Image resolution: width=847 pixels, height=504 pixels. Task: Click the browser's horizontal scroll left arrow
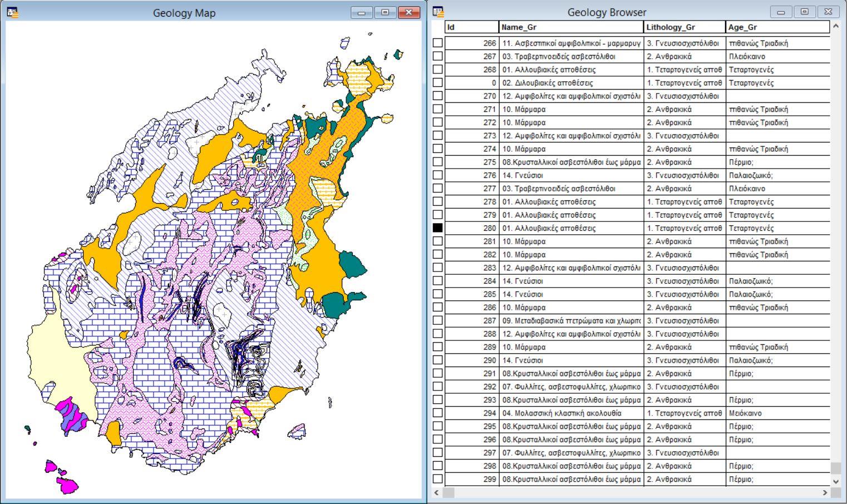point(436,492)
